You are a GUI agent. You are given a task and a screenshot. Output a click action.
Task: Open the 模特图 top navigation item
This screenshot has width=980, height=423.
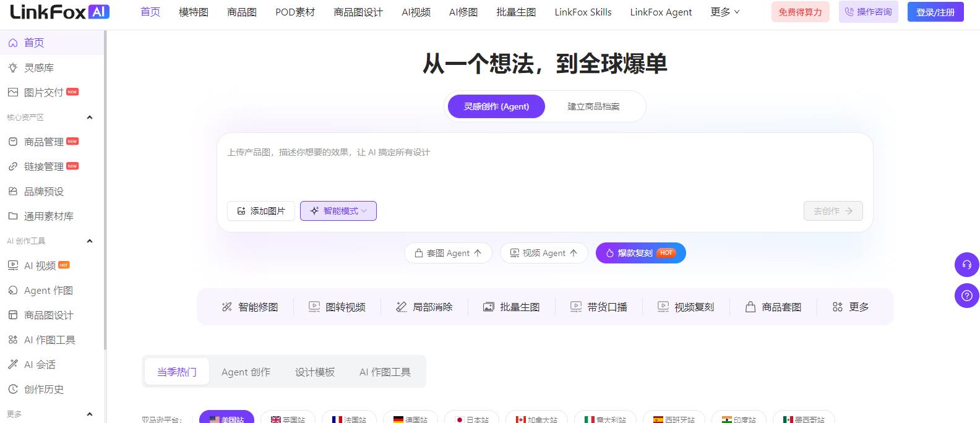194,12
